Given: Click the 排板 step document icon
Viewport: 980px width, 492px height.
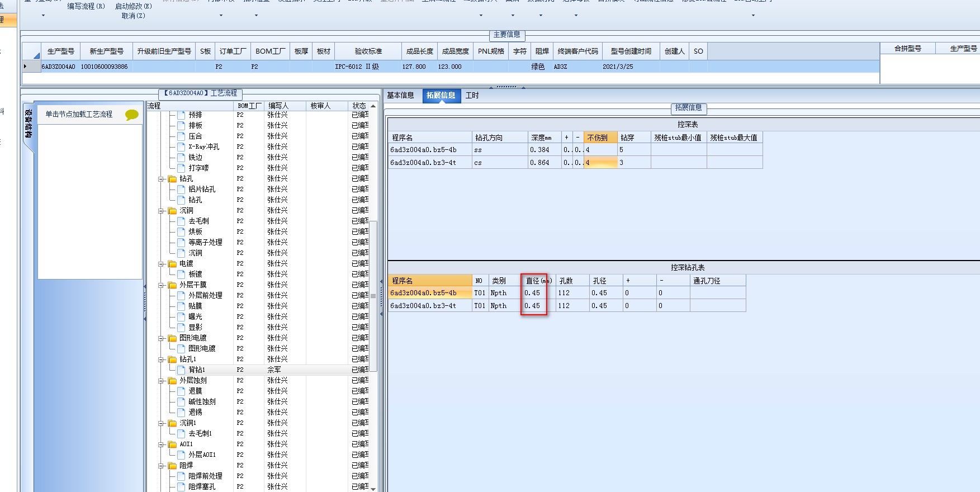Looking at the screenshot, I should (181, 125).
